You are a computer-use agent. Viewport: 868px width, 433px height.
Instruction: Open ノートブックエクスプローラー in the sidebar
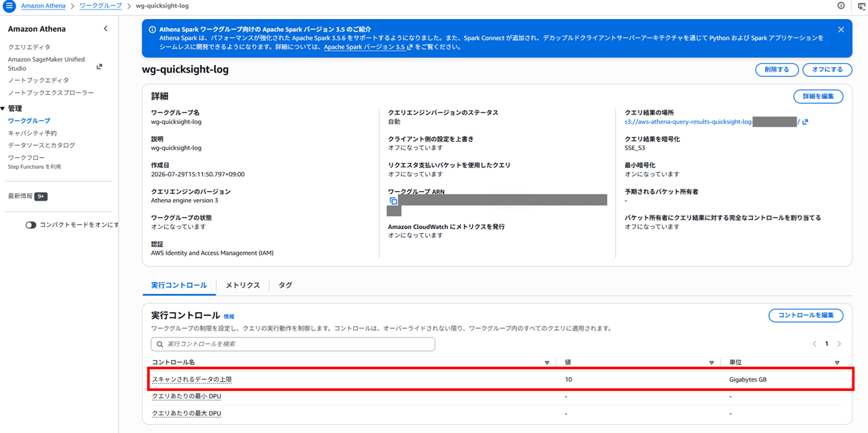[x=51, y=93]
